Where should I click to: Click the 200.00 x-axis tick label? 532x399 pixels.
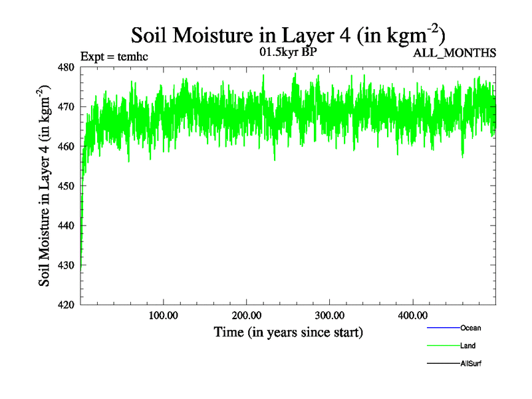pyautogui.click(x=246, y=315)
